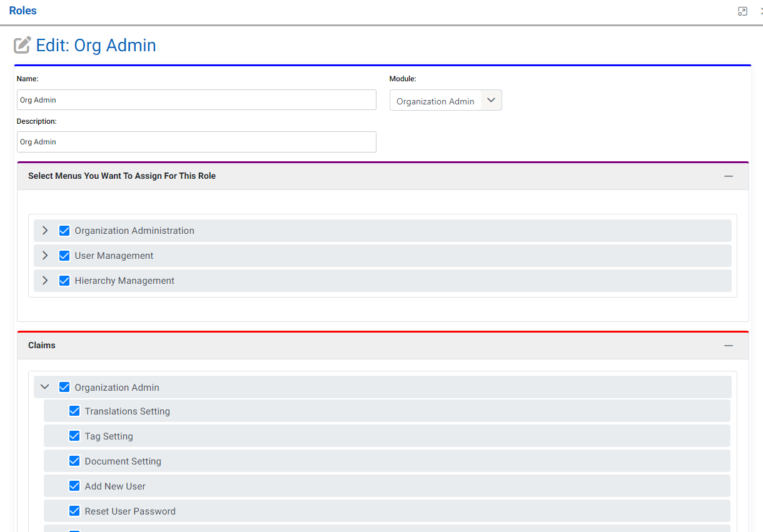Expand the Organization Administration tree node

(x=44, y=231)
